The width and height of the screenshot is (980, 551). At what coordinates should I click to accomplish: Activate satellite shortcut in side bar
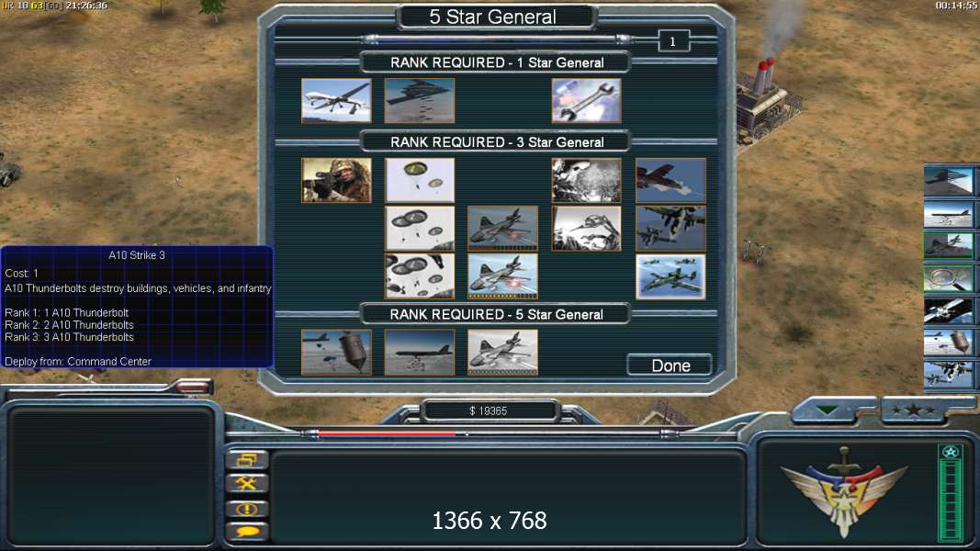[949, 310]
